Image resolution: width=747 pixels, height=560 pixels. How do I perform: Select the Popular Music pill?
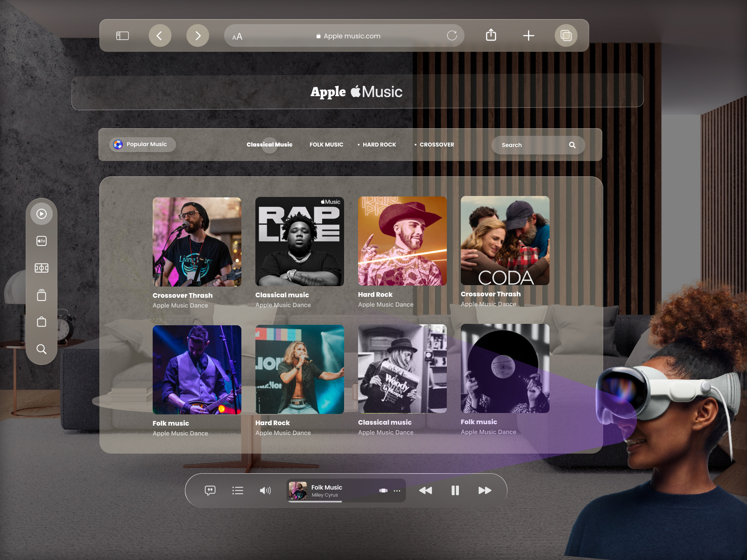point(142,145)
